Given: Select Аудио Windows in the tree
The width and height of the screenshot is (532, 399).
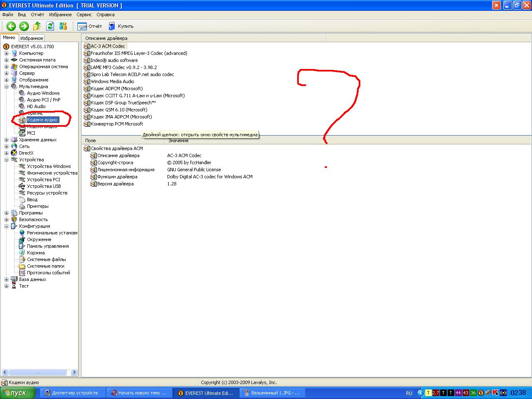Looking at the screenshot, I should click(x=43, y=93).
